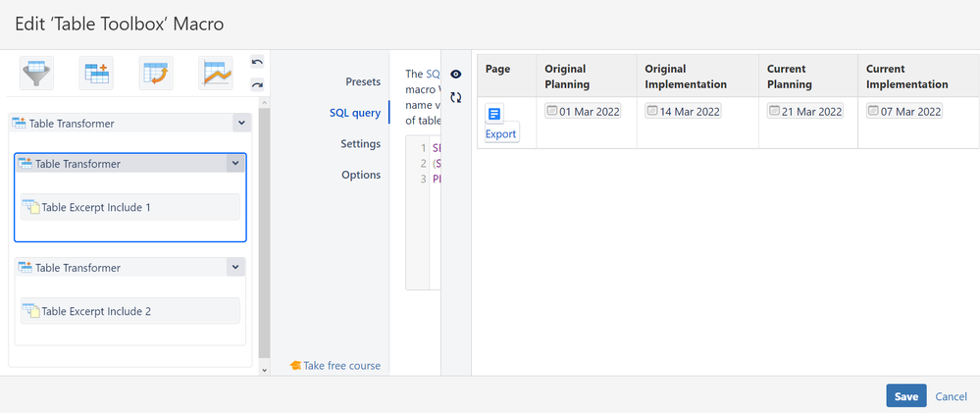Click calendar icon beside 21 Mar 2022
980x413 pixels.
click(774, 111)
